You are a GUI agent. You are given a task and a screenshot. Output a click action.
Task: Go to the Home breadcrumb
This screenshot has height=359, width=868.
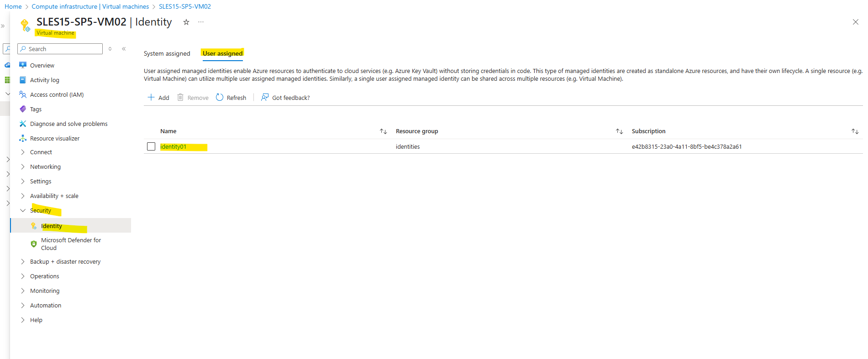click(x=13, y=6)
